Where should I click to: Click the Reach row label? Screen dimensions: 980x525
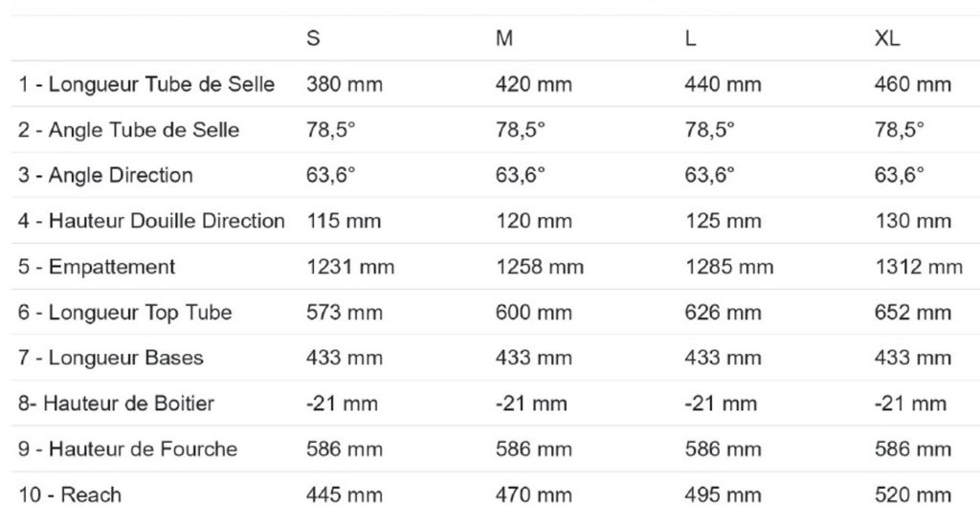pyautogui.click(x=70, y=494)
